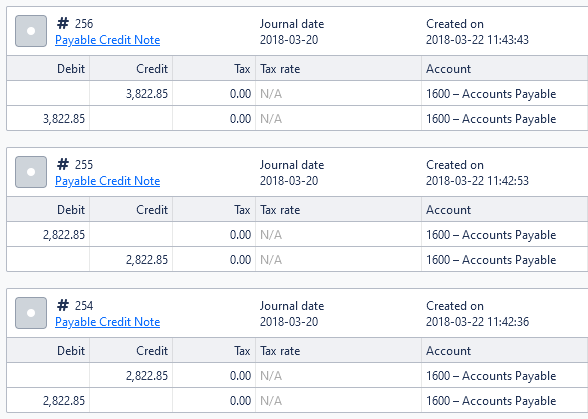Click created timestamp 2018-03-22 11:42:53
The height and width of the screenshot is (419, 588).
pyautogui.click(x=477, y=181)
